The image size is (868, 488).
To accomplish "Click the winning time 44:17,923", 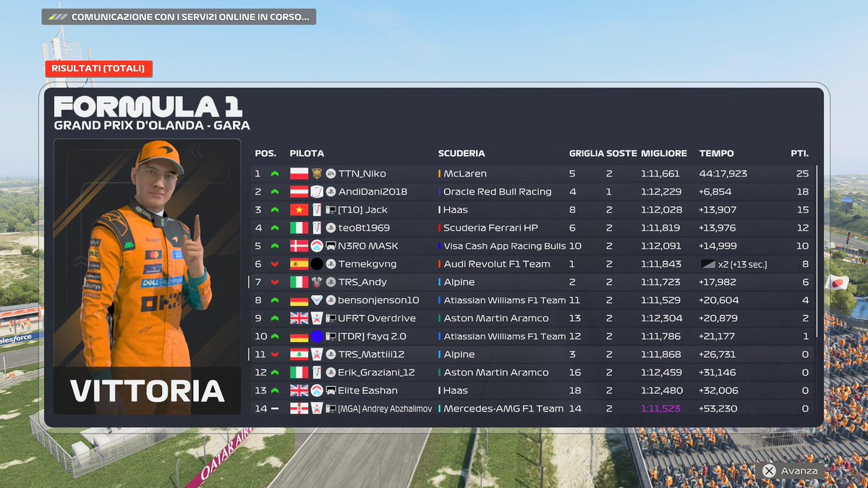I will pos(723,174).
